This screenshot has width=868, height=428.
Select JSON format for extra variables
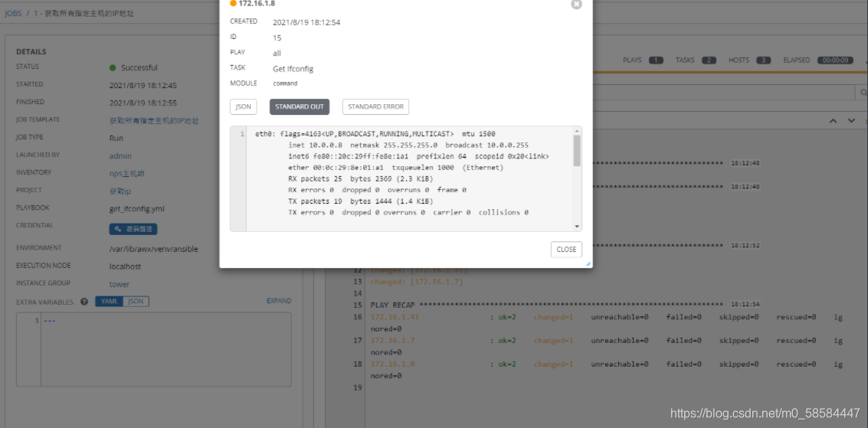136,302
